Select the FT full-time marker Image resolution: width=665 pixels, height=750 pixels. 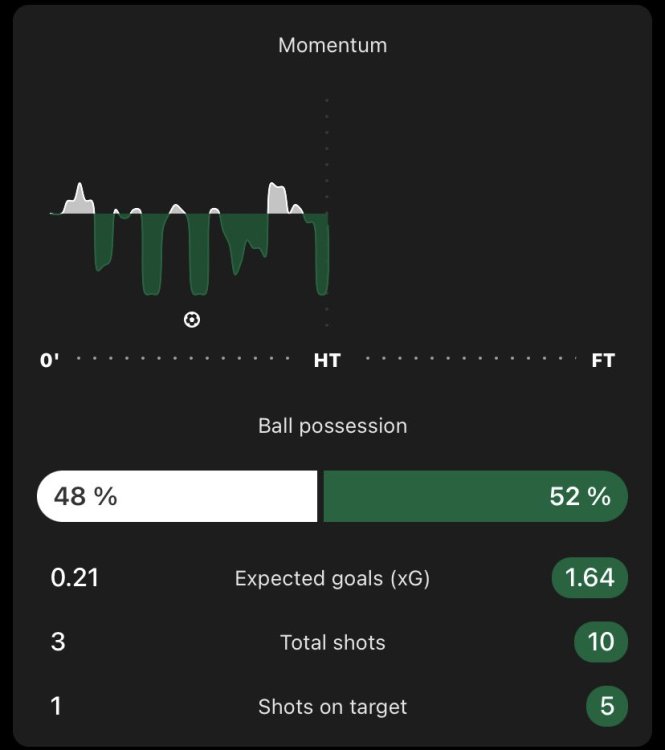point(603,360)
